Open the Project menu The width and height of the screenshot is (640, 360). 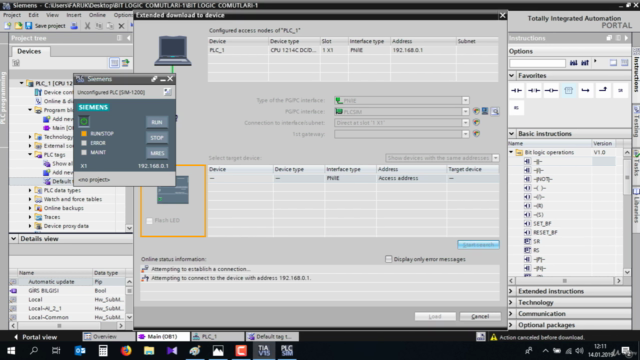tap(12, 15)
